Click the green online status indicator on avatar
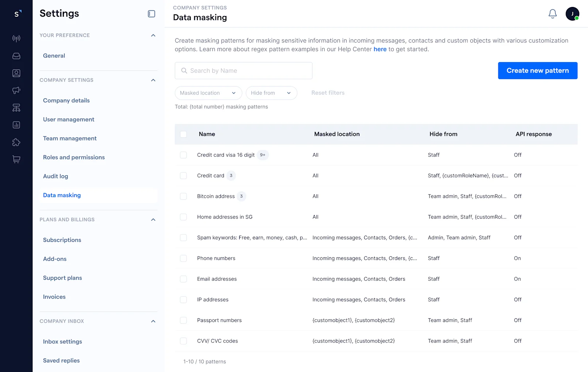This screenshot has width=588, height=372. click(577, 18)
